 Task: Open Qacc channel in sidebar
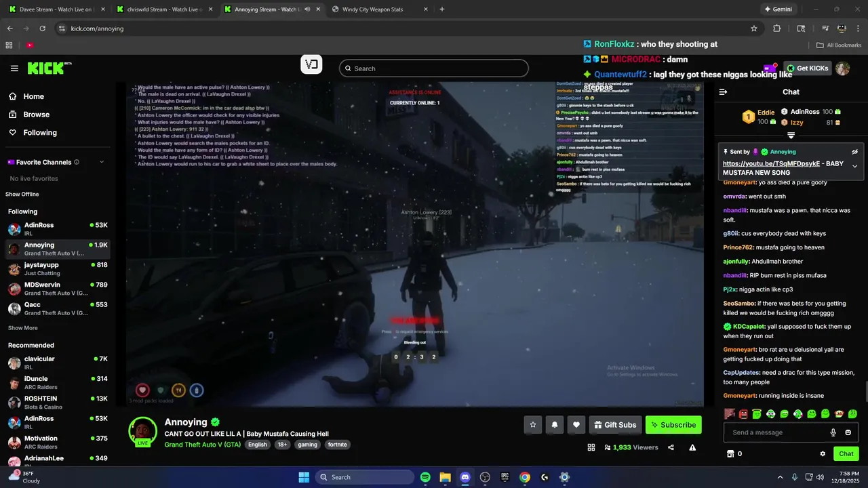coord(58,308)
